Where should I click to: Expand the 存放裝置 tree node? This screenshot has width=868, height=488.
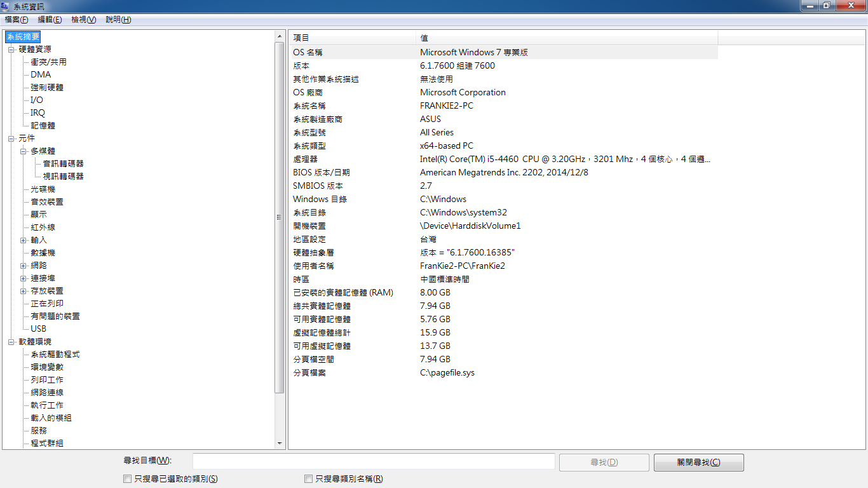(24, 291)
